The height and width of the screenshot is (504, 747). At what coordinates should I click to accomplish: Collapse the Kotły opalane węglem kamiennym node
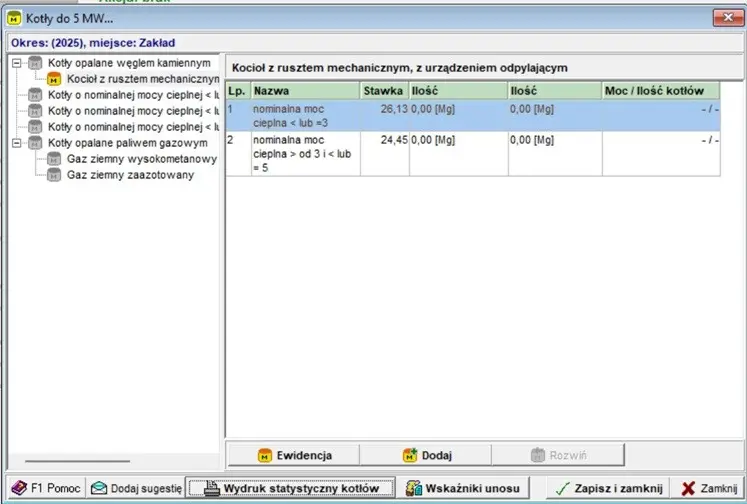(x=17, y=63)
